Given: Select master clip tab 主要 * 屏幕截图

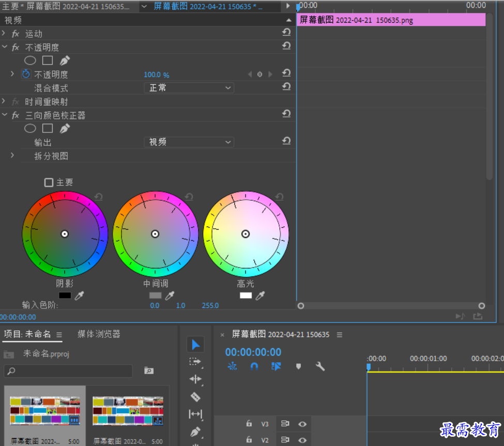Looking at the screenshot, I should (66, 6).
